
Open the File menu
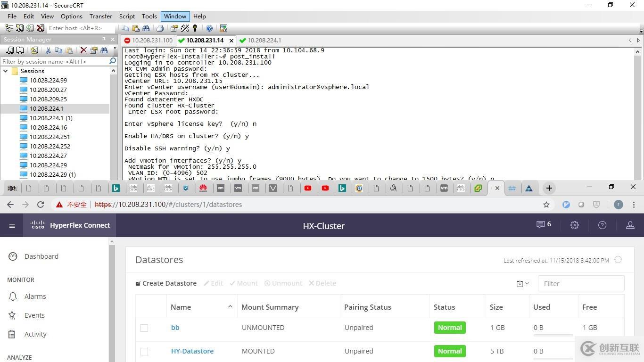(12, 16)
